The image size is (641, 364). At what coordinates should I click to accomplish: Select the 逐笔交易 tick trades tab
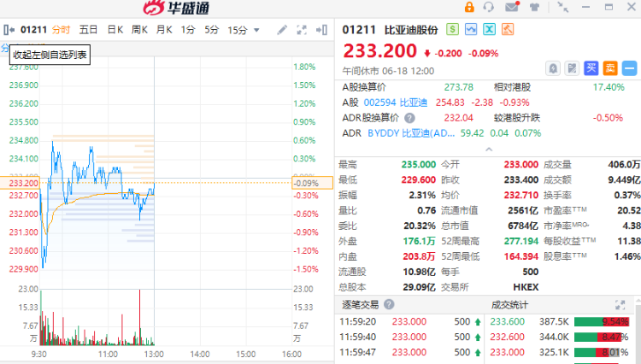click(x=360, y=305)
